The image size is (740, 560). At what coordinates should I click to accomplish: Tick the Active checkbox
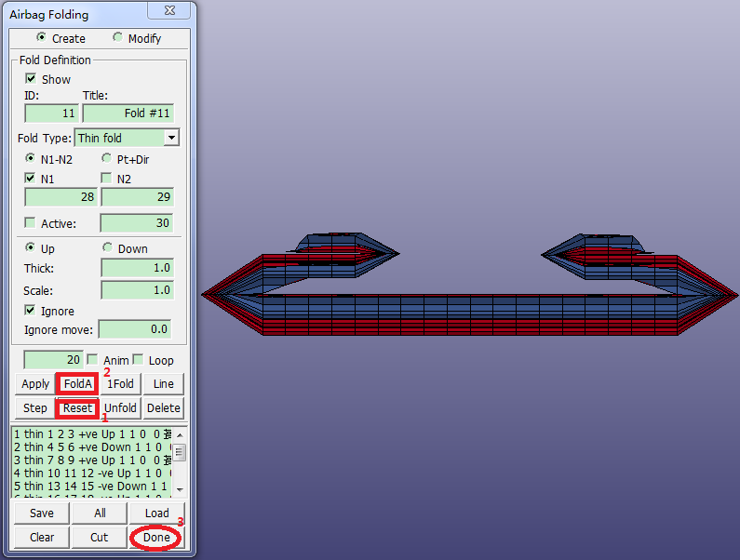tap(30, 222)
